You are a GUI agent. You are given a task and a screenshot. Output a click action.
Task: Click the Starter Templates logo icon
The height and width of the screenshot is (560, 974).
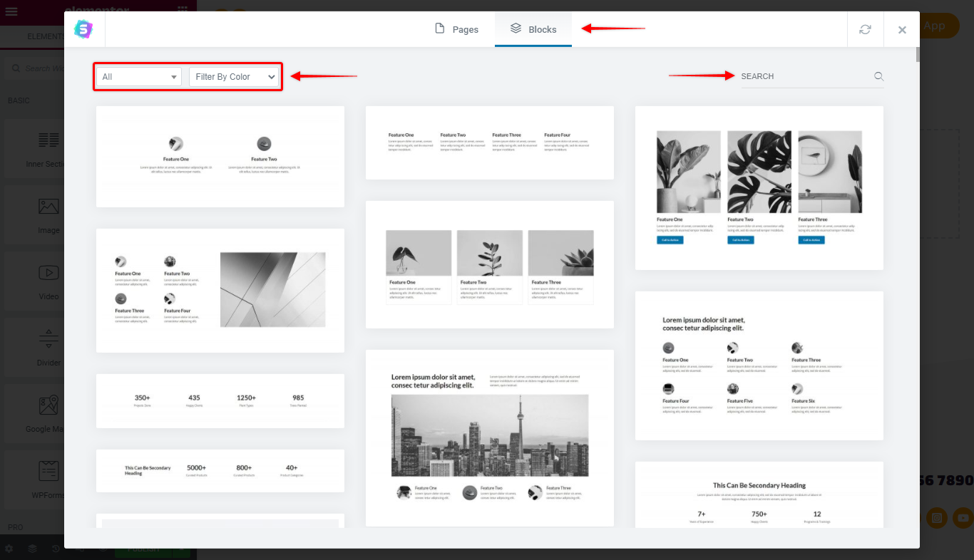(84, 29)
